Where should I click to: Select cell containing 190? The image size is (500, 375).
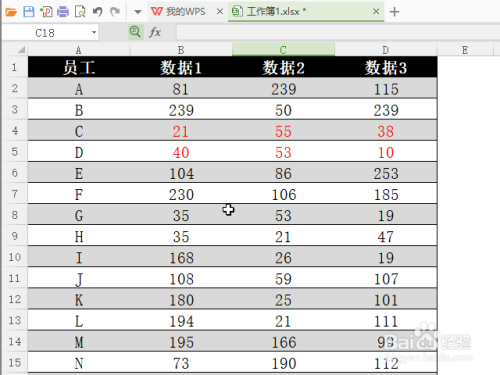(283, 363)
